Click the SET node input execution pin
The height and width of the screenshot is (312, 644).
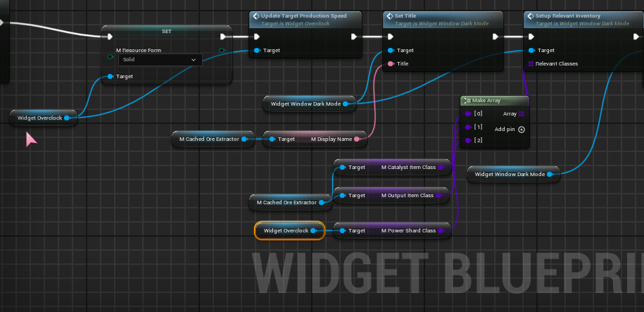[110, 37]
